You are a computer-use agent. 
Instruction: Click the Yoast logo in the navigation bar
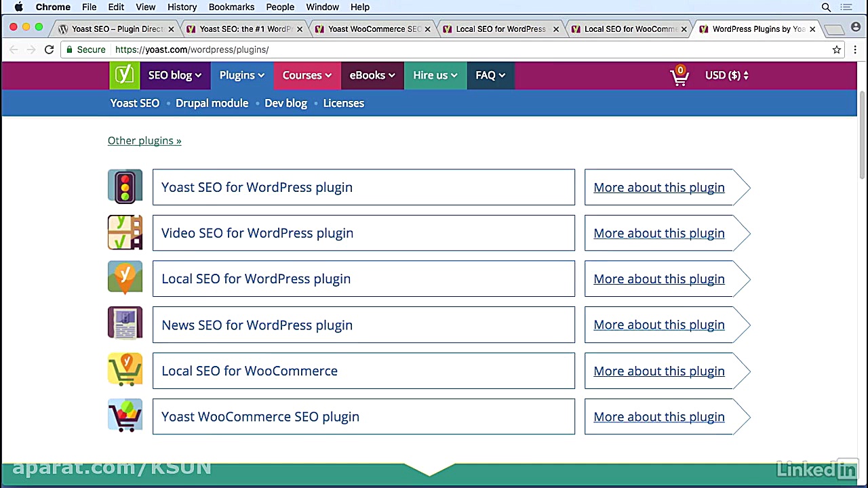click(x=125, y=75)
